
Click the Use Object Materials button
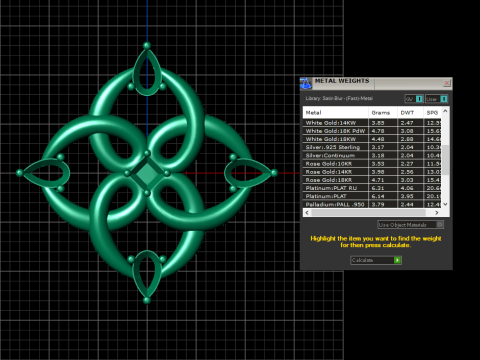pyautogui.click(x=410, y=225)
